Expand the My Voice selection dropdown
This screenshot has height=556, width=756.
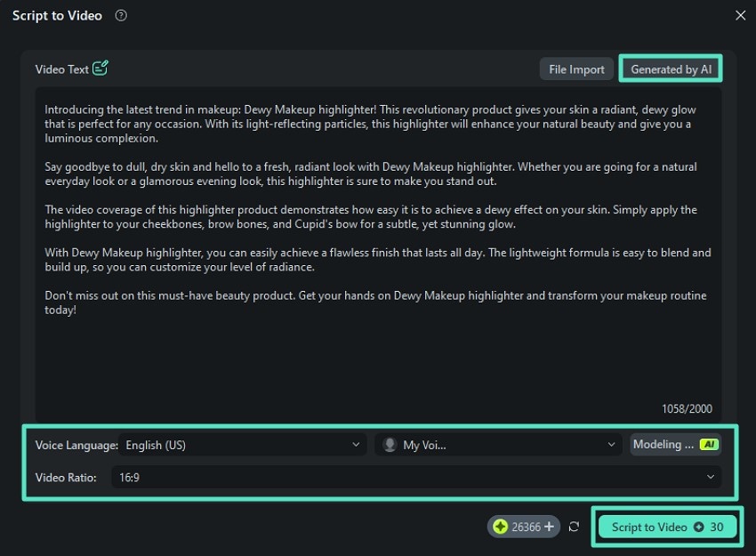point(498,445)
